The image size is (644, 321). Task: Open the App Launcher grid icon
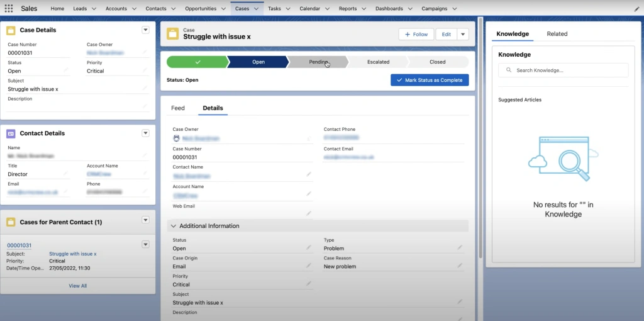coord(9,9)
